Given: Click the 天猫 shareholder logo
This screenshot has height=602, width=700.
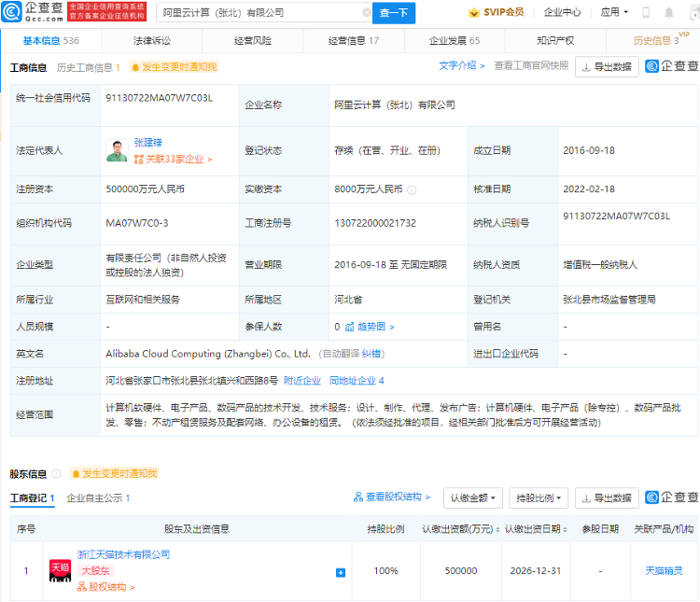Looking at the screenshot, I should pos(60,571).
